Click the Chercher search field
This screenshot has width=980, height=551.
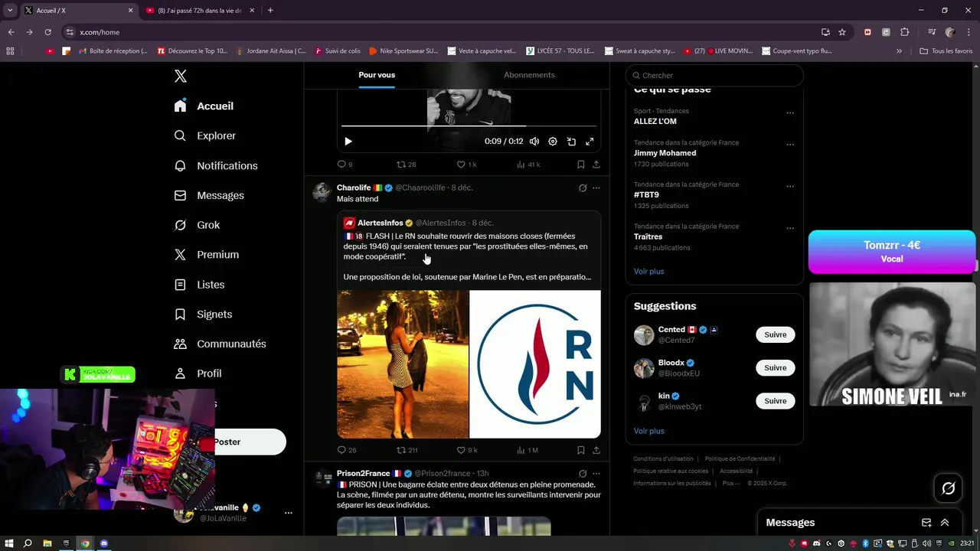714,75
